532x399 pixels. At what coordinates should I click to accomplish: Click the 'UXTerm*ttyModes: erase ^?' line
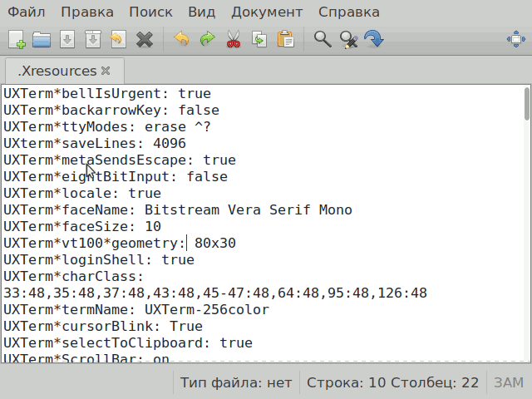107,127
